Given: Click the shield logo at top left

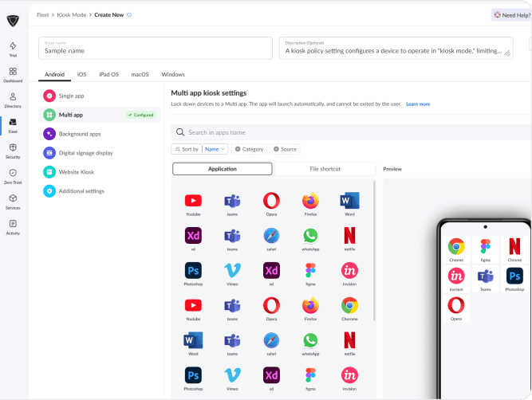Looking at the screenshot, I should point(13,21).
